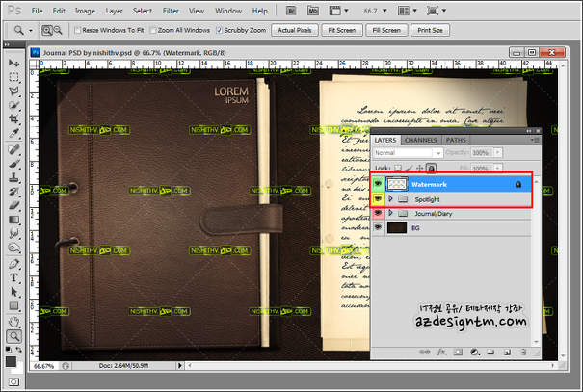Hide the Watermark layer

coord(378,184)
